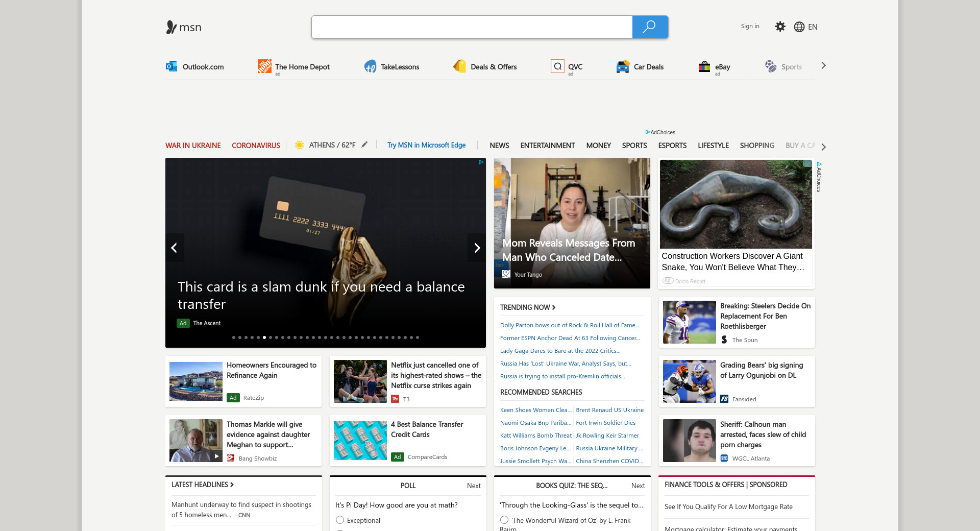980x531 pixels.
Task: Advance carousel with next slide arrow
Action: 477,248
